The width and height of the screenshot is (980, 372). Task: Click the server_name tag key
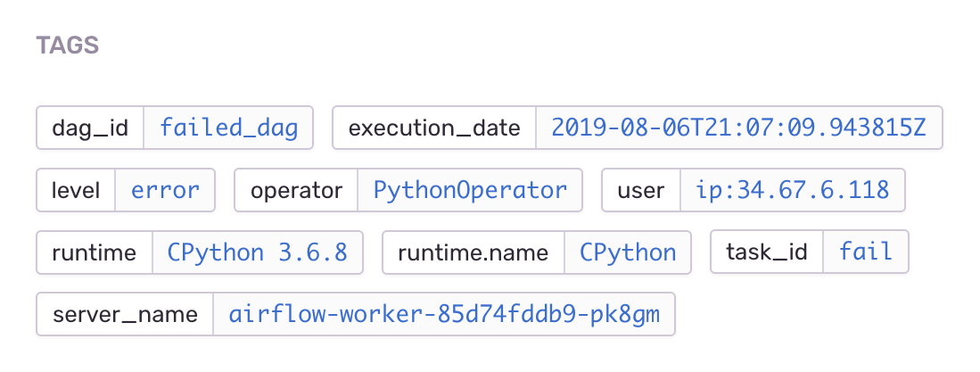pos(125,314)
